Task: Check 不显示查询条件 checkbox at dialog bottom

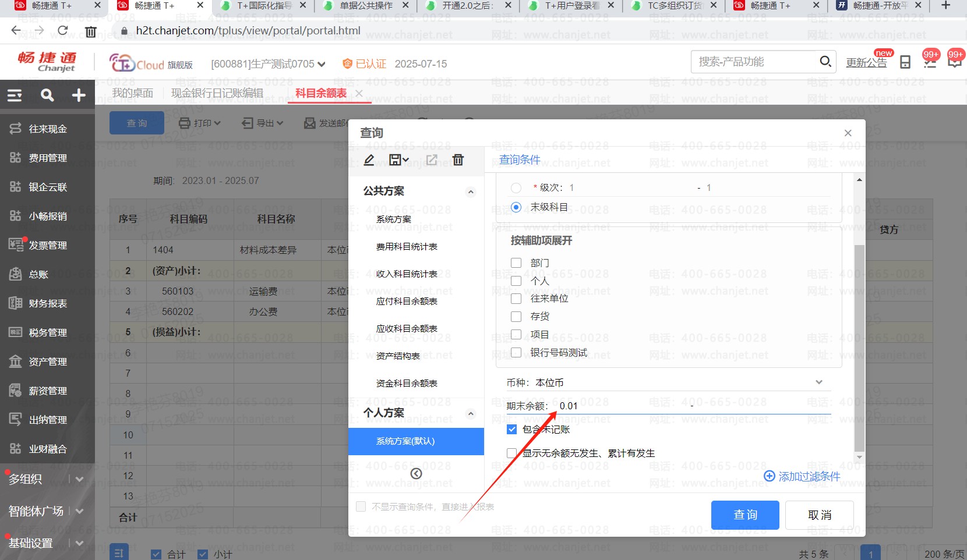Action: coord(361,506)
